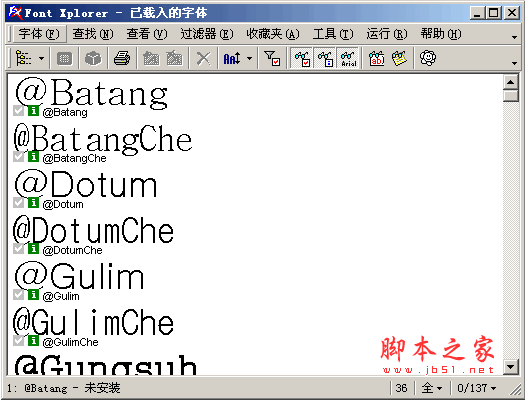Open the info icon for @Dotum
The height and width of the screenshot is (400, 525).
click(33, 203)
